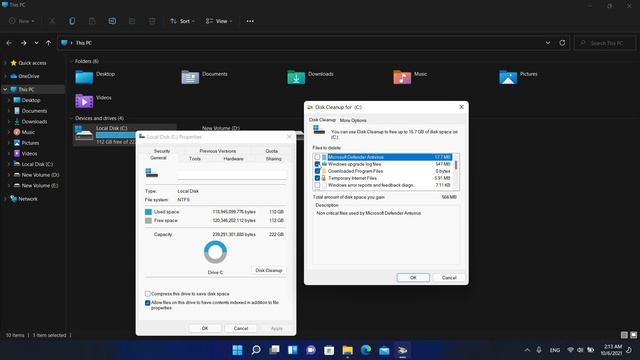Check Windows error reports and feedback checkbox
The width and height of the screenshot is (640, 360).
point(317,185)
